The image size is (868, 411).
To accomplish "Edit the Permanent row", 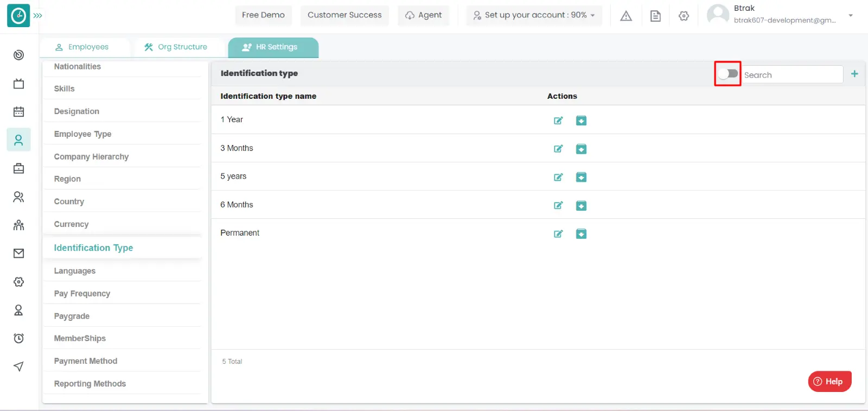I will [558, 234].
